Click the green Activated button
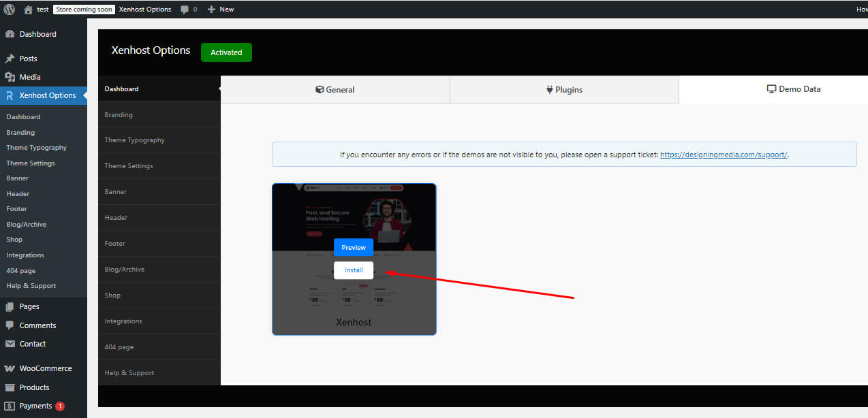Viewport: 868px width, 418px height. (226, 52)
